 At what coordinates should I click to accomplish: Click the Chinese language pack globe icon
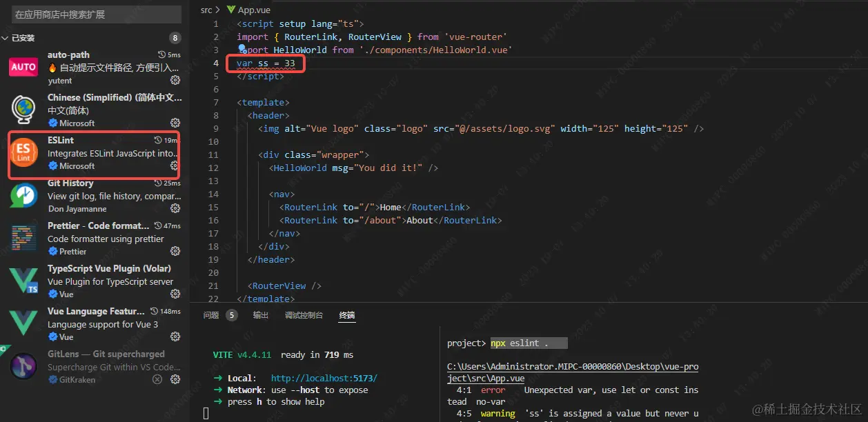click(23, 110)
